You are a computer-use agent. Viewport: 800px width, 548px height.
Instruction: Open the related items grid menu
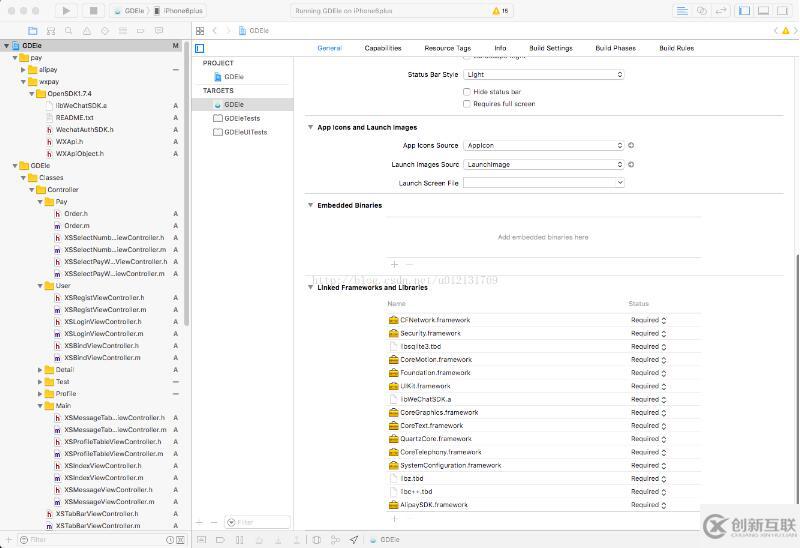click(x=200, y=31)
